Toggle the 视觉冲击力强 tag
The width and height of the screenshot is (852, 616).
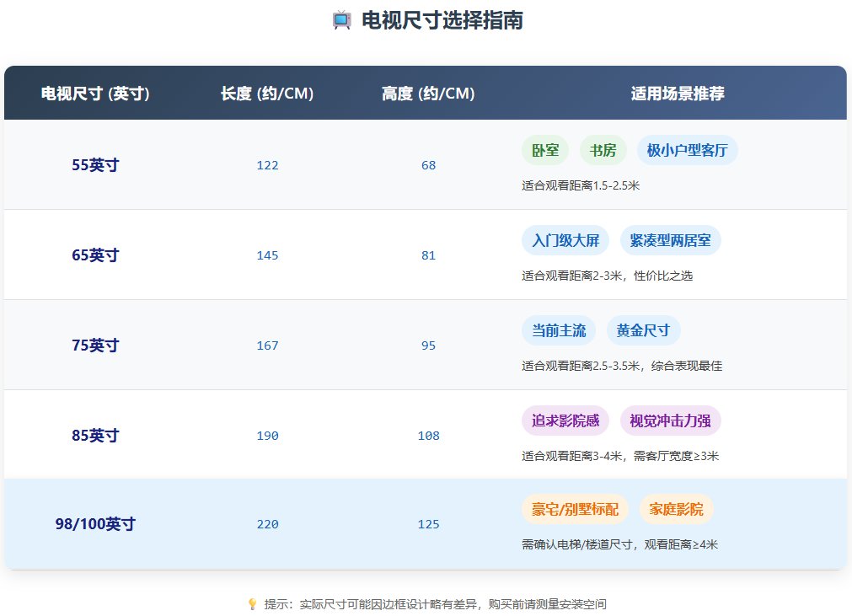click(x=670, y=420)
